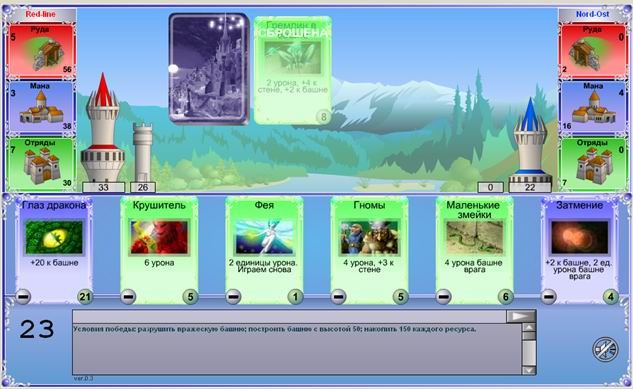Viewport: 633px width, 389px height.
Task: Click Red-line's Руда resource panel
Action: click(x=42, y=51)
